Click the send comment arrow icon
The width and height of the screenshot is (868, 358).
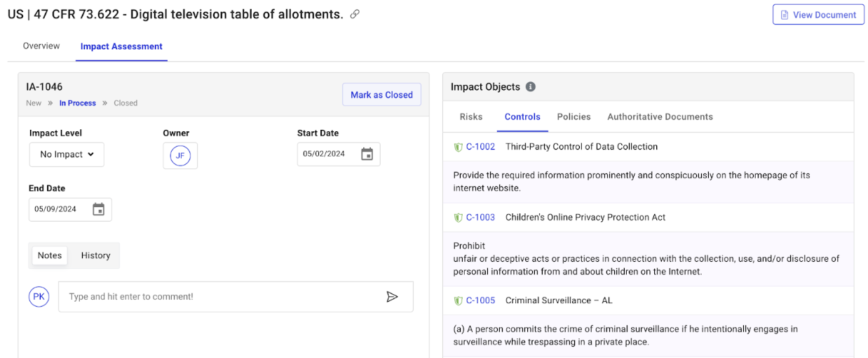point(392,297)
